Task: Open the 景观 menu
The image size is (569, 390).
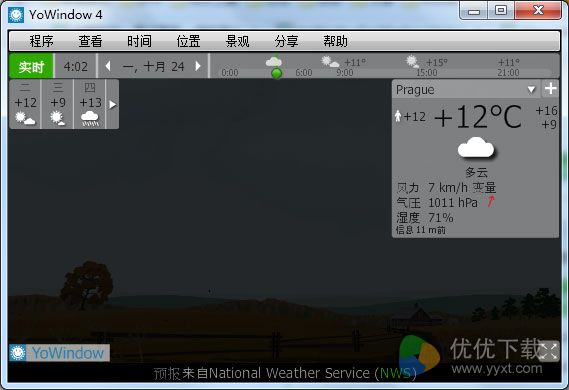Action: [x=237, y=41]
